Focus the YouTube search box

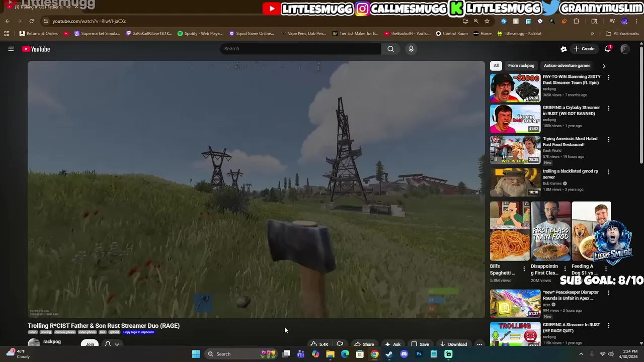(300, 49)
